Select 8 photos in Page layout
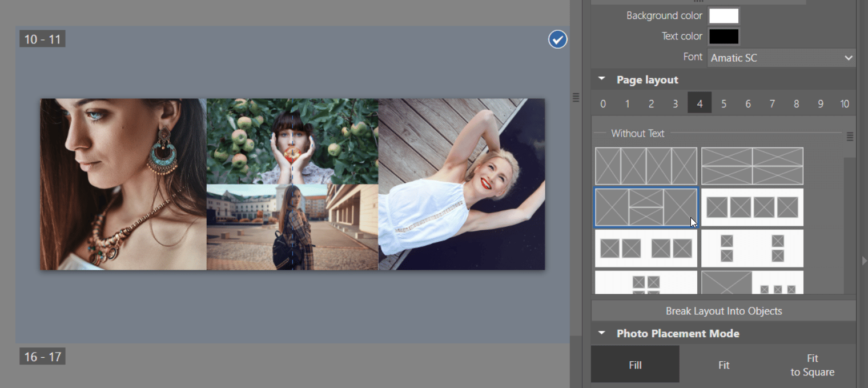The height and width of the screenshot is (388, 868). (x=796, y=104)
